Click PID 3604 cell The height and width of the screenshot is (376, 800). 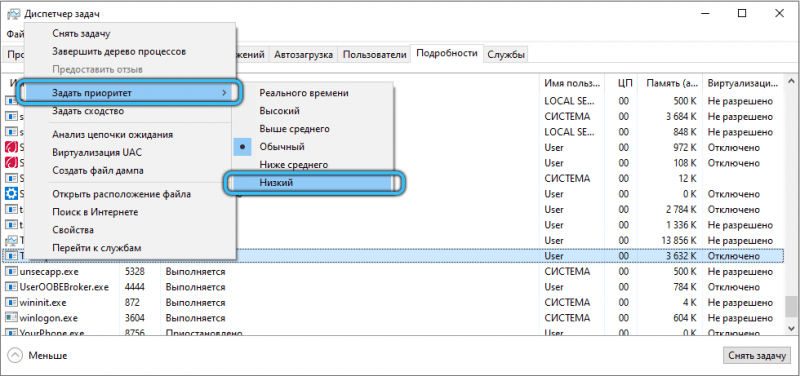135,318
